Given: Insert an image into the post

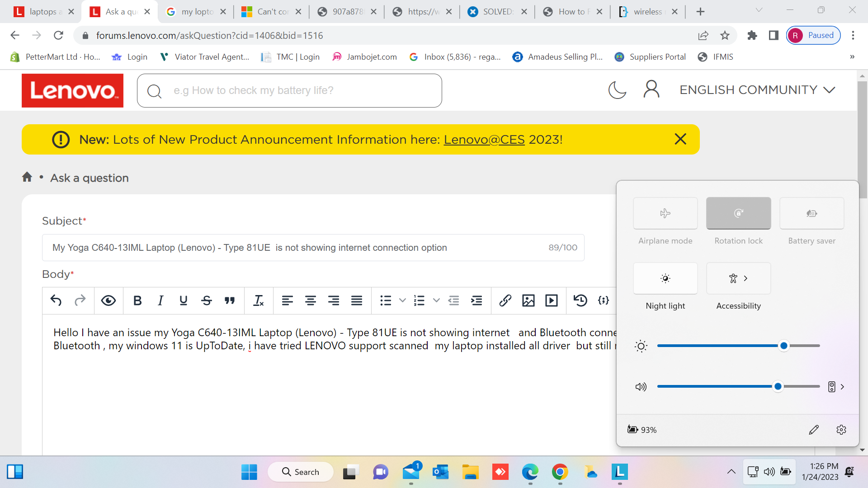Looking at the screenshot, I should coord(528,300).
